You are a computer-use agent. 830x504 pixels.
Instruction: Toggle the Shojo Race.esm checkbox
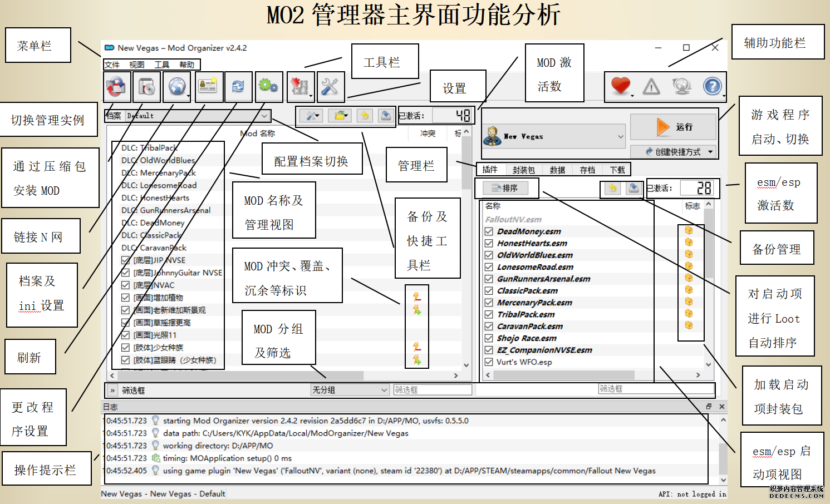pyautogui.click(x=489, y=338)
